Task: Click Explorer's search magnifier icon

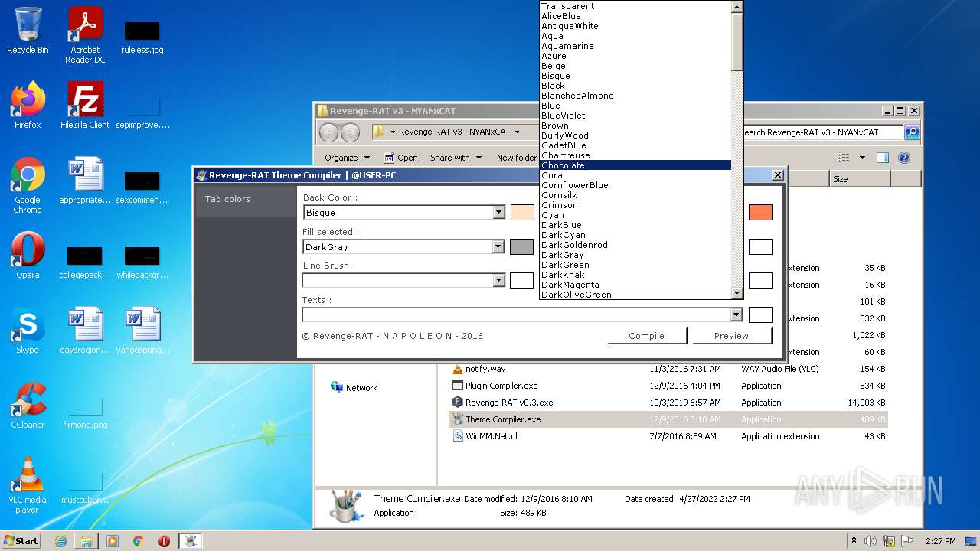Action: (911, 132)
